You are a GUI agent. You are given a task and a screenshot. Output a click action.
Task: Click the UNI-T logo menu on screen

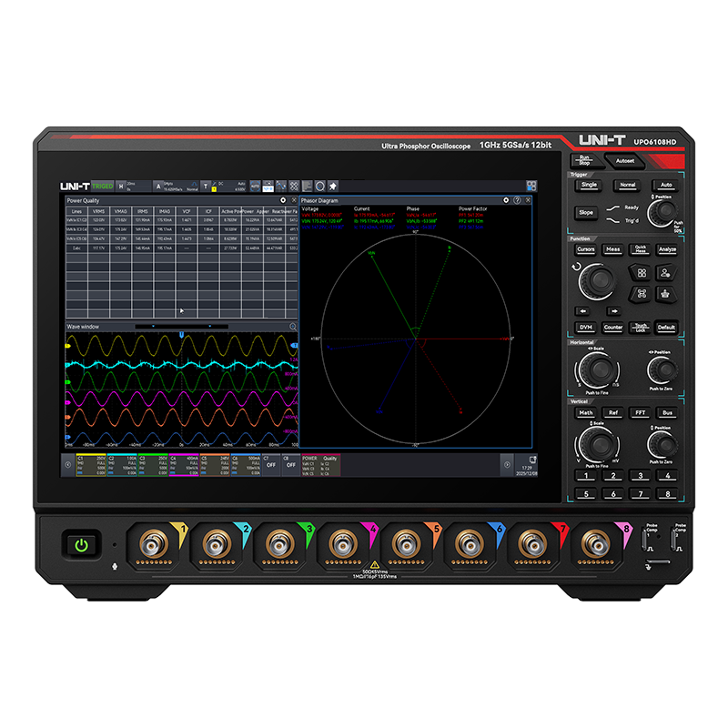pos(75,187)
